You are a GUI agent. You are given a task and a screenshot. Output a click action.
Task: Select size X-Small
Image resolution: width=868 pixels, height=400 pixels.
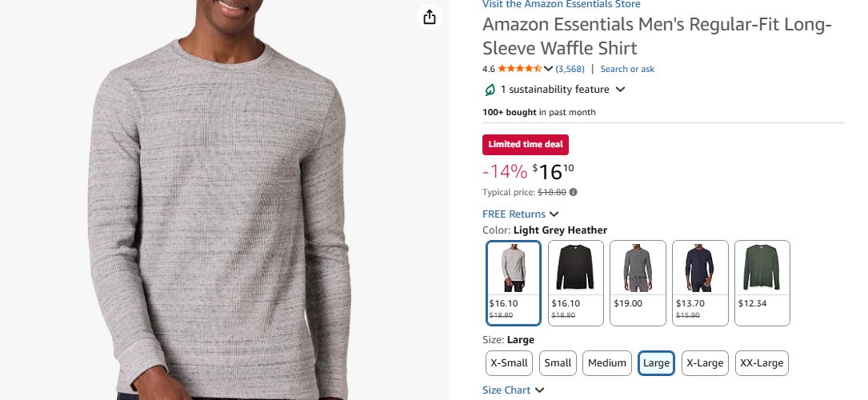point(509,363)
